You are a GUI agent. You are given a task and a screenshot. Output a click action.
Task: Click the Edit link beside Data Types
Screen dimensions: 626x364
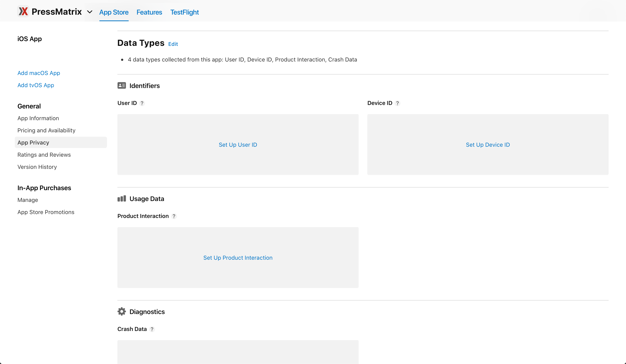[x=173, y=44]
